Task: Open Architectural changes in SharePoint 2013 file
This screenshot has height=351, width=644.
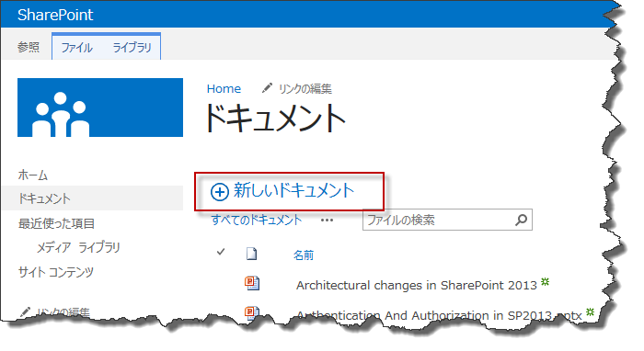Action: click(417, 285)
